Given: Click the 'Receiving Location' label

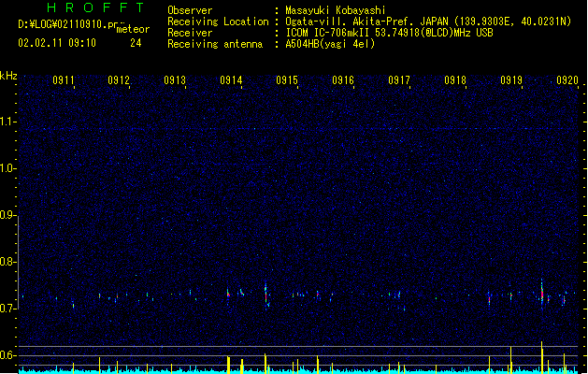Looking at the screenshot, I should tap(218, 22).
